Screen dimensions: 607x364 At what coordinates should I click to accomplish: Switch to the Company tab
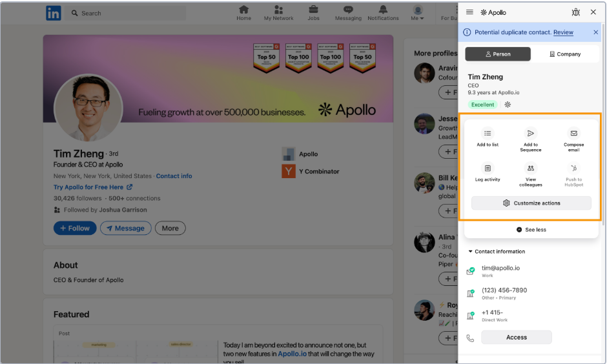(x=565, y=54)
